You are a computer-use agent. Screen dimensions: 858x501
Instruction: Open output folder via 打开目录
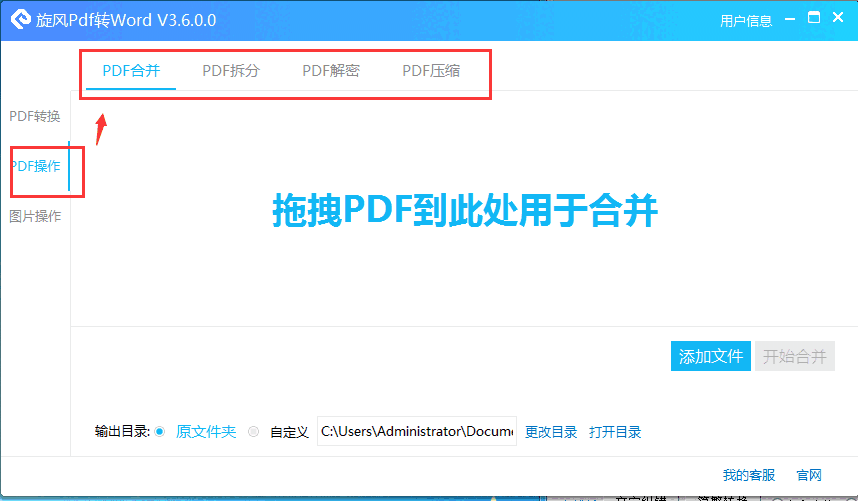coord(615,432)
